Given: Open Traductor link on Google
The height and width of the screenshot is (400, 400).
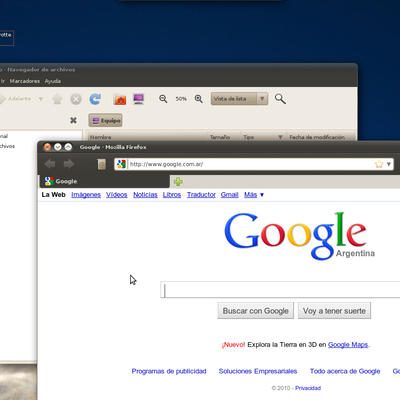Looking at the screenshot, I should tap(201, 195).
